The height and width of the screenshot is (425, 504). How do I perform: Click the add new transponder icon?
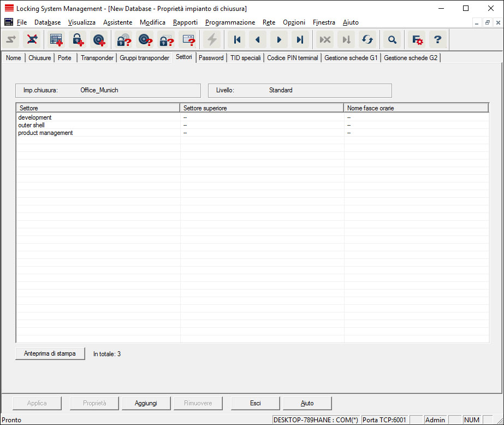99,40
